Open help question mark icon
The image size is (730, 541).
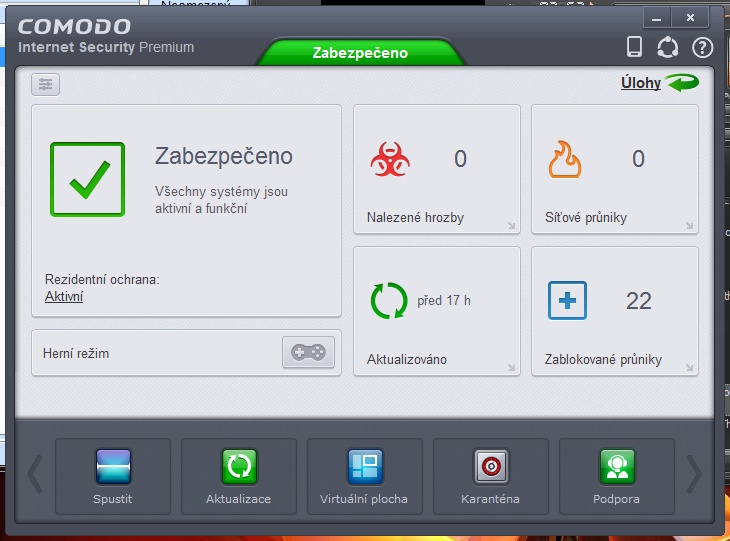[702, 47]
